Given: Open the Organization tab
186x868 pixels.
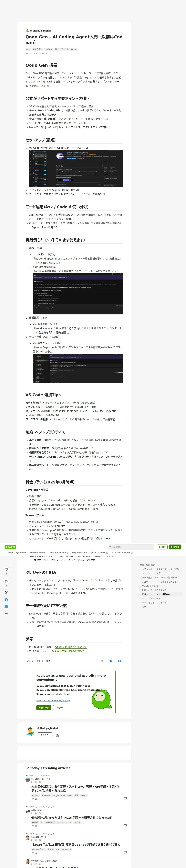Looking at the screenshot, I should pyautogui.click(x=79, y=553).
